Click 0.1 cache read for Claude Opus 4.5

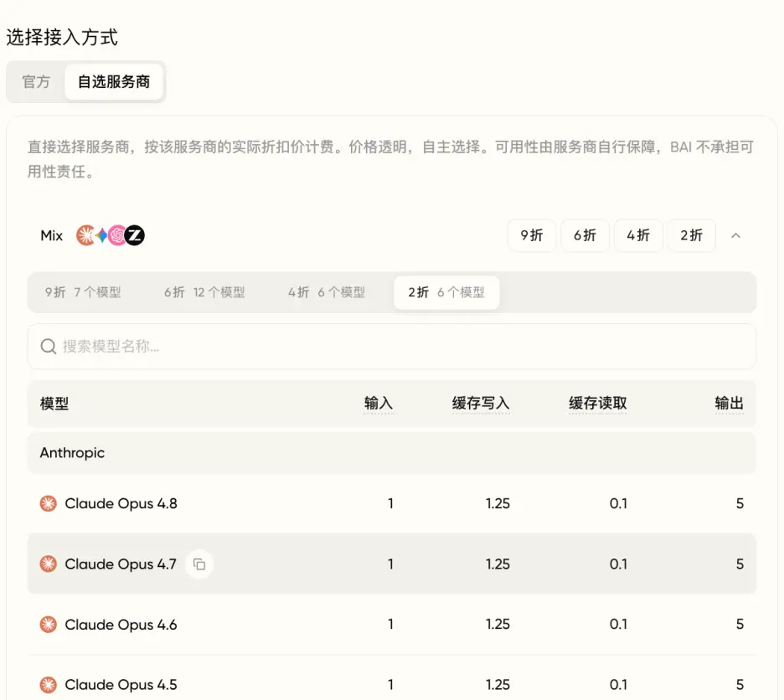(618, 684)
